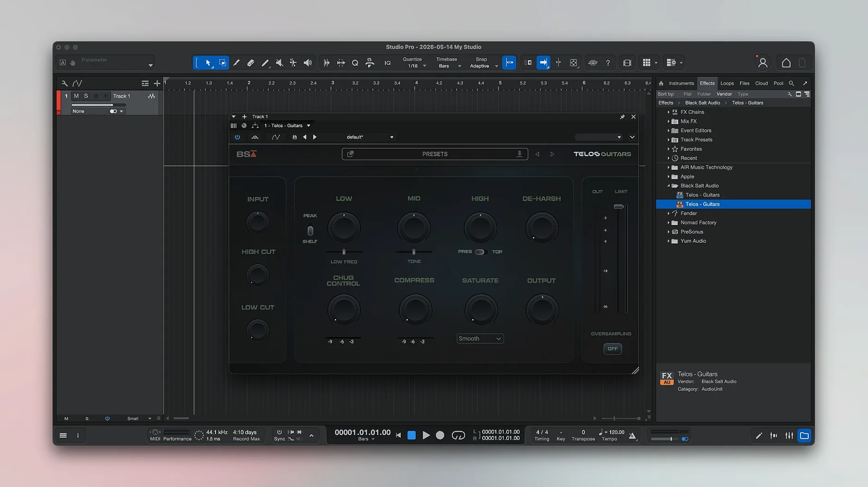Select the Arrow tool in toolbar
The image size is (868, 487).
(208, 63)
